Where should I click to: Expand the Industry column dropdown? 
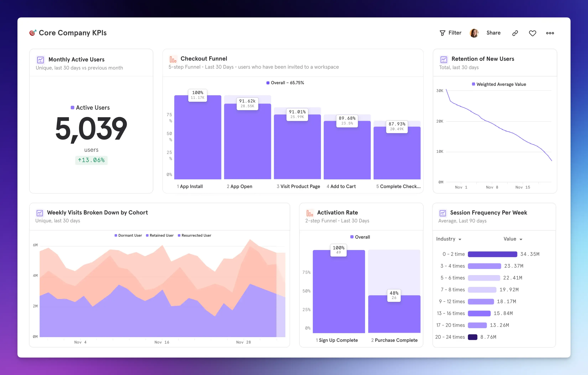tap(460, 239)
